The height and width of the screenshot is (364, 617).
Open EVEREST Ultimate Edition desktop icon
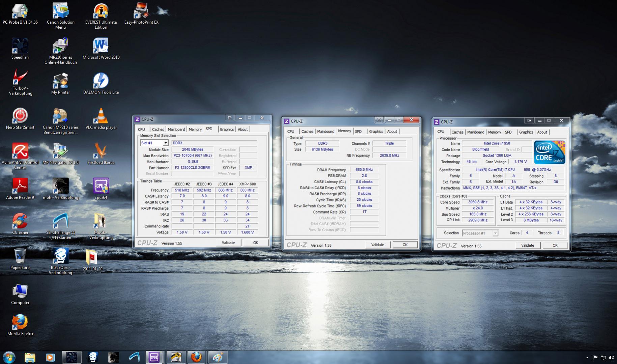pos(101,16)
